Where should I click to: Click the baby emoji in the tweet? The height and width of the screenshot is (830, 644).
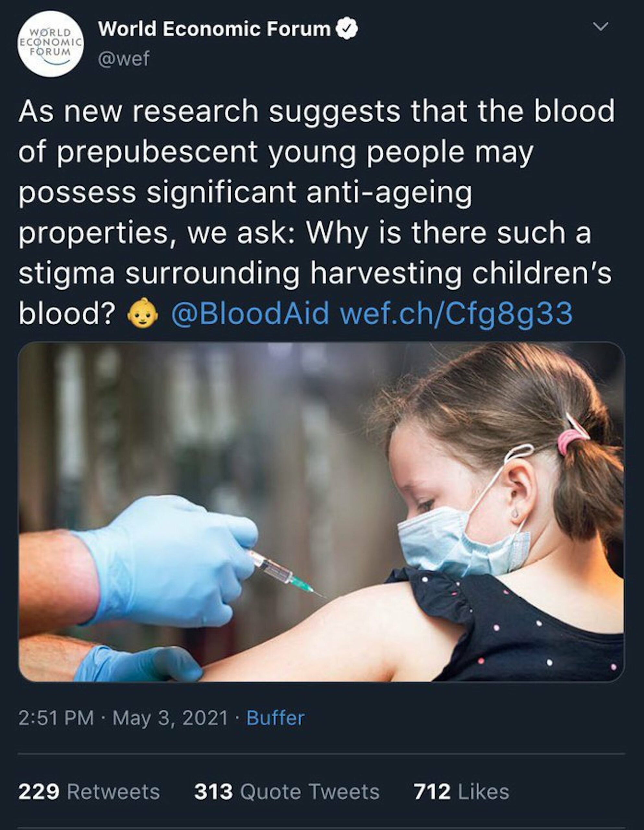coord(143,313)
